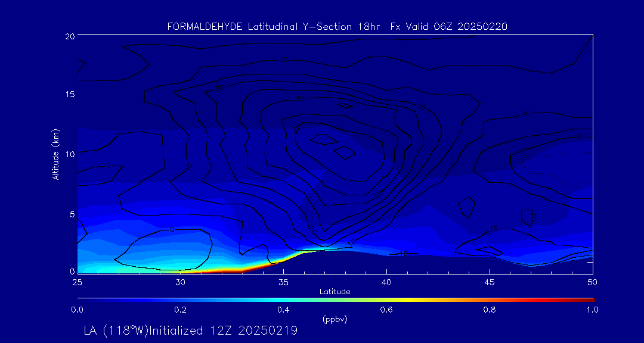644x343 pixels.
Task: Click the LA (118°W) initialization caption
Action: [x=190, y=330]
